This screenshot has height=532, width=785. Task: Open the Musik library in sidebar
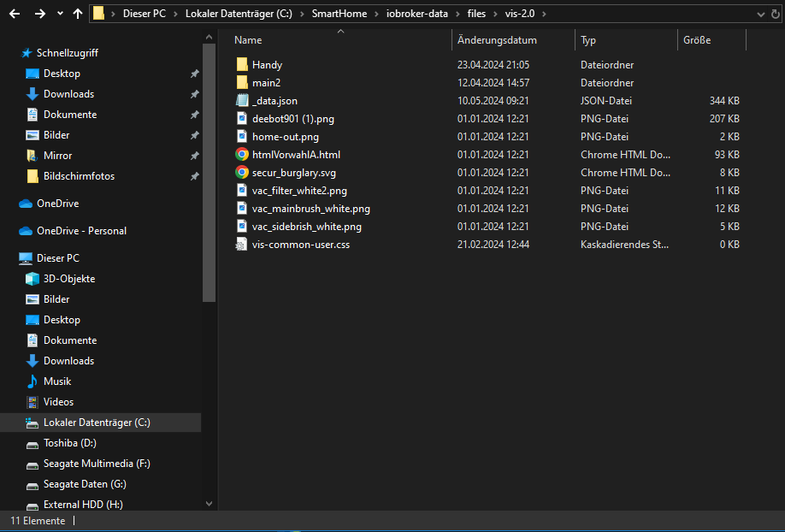coord(57,381)
